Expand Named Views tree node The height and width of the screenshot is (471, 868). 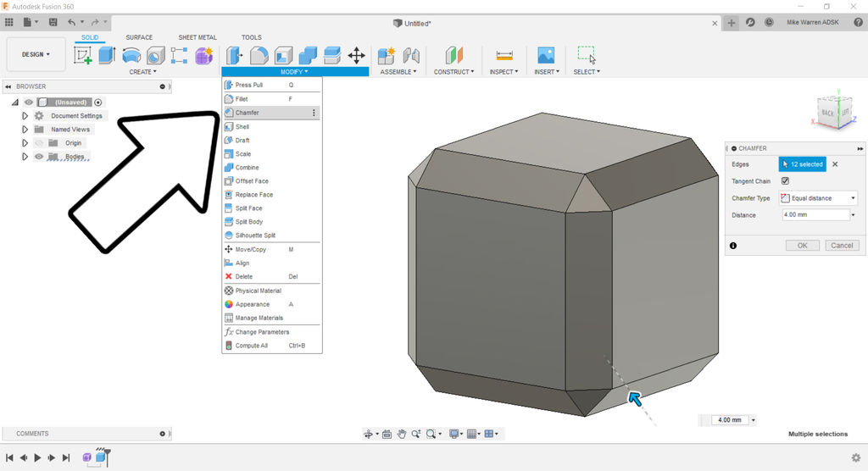(25, 130)
